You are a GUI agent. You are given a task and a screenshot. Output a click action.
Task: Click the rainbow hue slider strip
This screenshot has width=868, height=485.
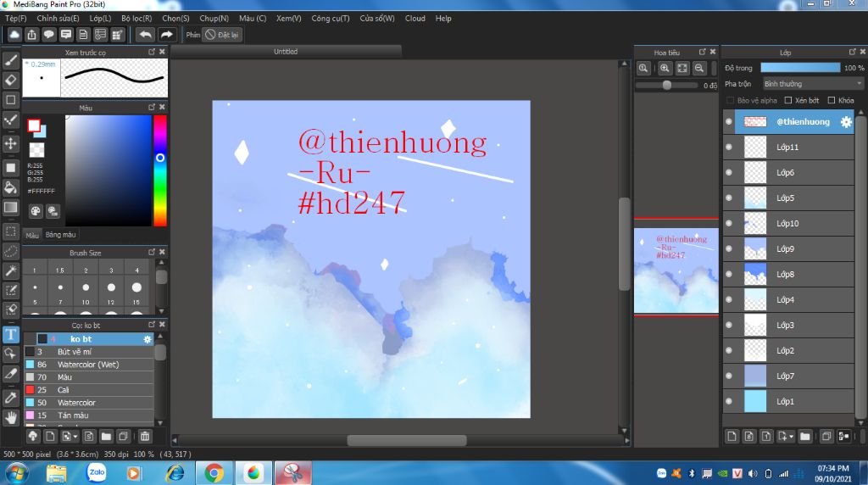point(160,170)
